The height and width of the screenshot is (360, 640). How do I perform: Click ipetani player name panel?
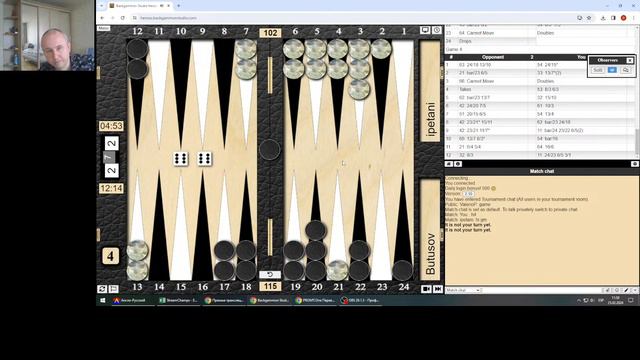pos(430,91)
